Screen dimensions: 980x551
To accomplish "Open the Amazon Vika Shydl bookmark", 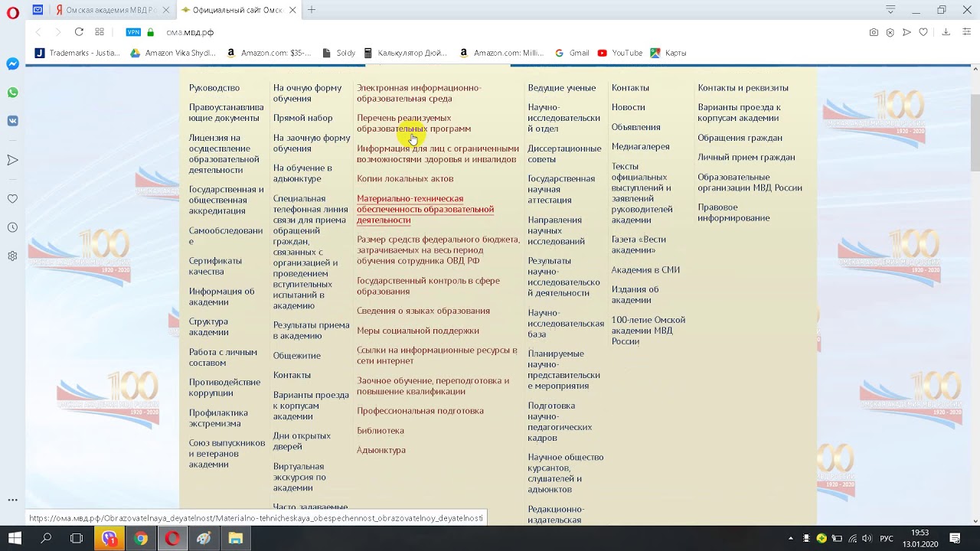I will coord(173,53).
